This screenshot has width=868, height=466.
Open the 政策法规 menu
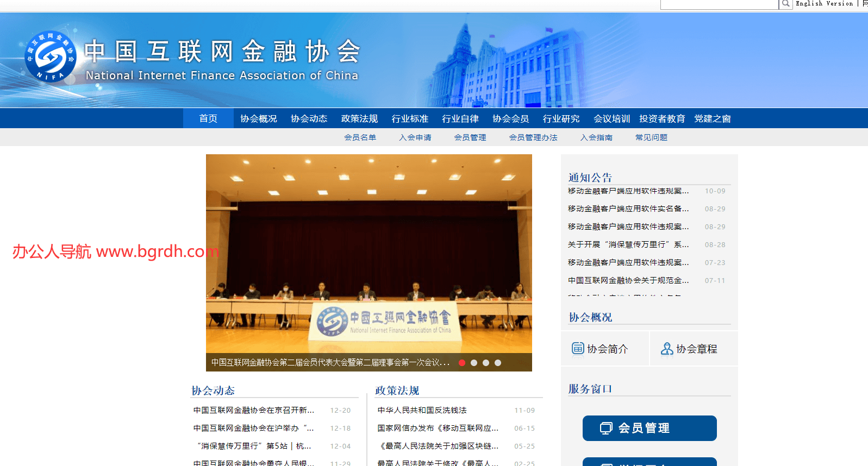(x=359, y=118)
